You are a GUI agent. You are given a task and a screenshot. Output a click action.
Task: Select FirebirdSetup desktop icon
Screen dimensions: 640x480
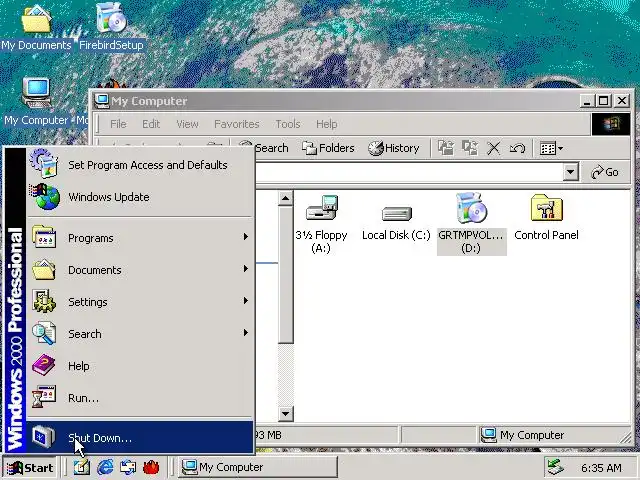coord(111,28)
